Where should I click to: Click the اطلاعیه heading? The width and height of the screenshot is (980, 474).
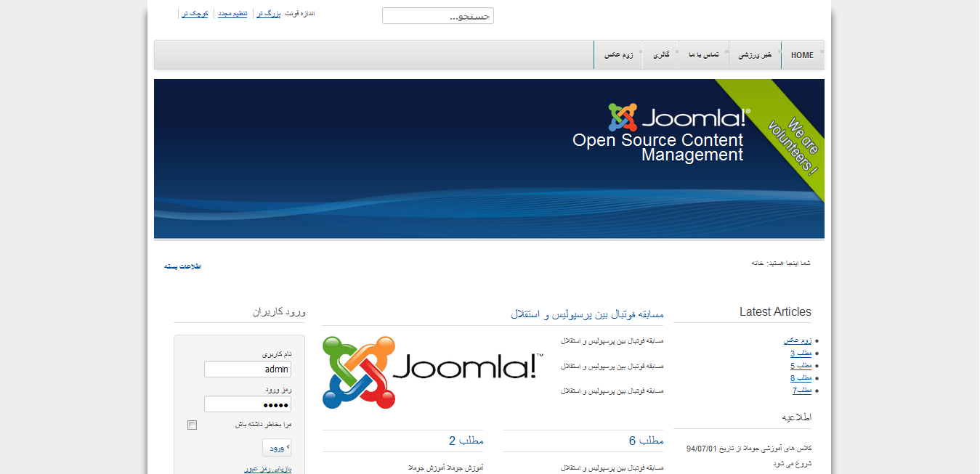click(796, 417)
